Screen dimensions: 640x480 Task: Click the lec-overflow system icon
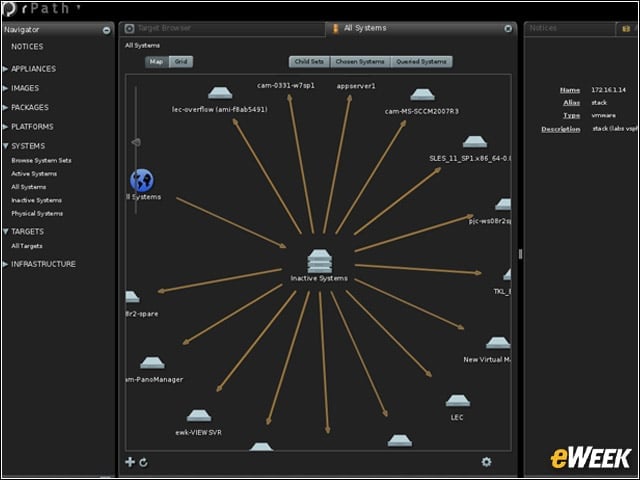pos(220,93)
